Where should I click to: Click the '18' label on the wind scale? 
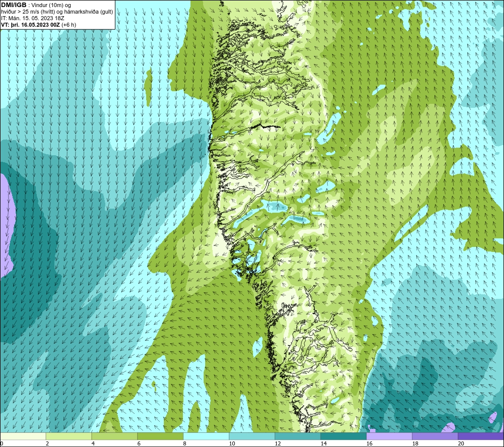pos(415,443)
